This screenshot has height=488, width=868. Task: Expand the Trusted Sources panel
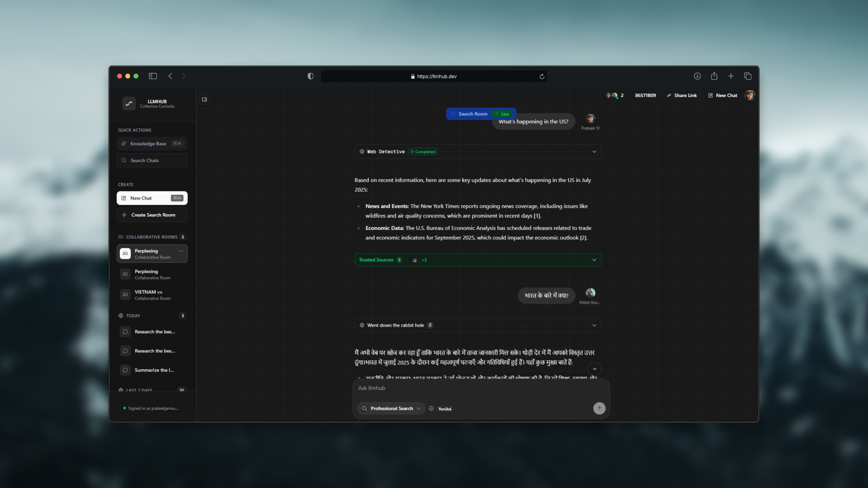594,260
